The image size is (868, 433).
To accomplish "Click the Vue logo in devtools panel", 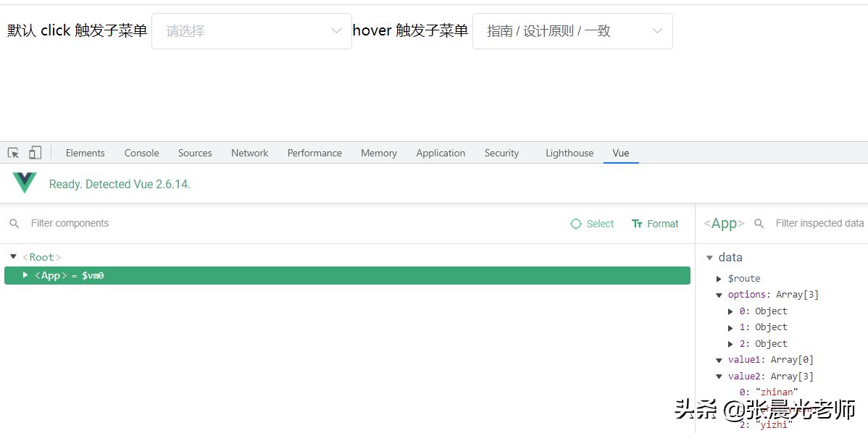I will pos(23,182).
